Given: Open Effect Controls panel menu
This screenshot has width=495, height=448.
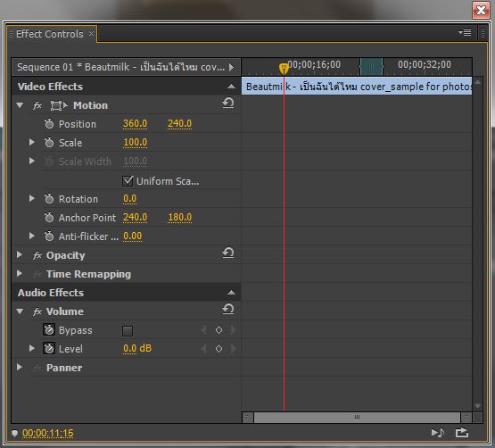Looking at the screenshot, I should 465,32.
